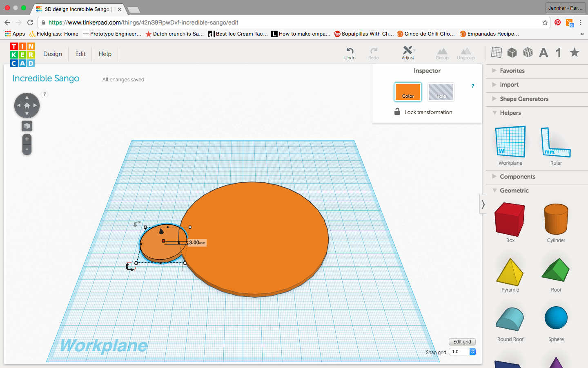Click the Jennifer profile button

tap(566, 8)
